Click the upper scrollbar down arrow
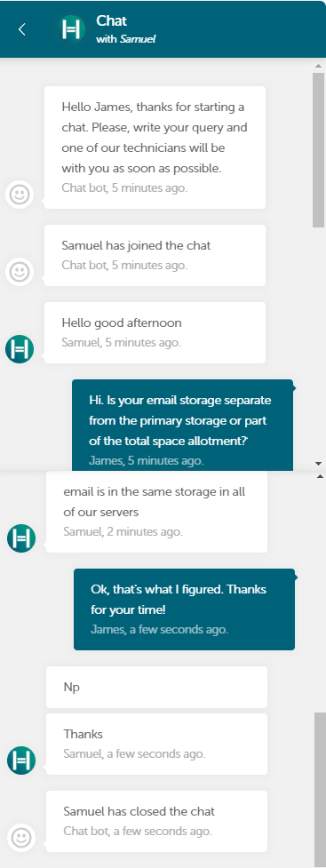 click(x=318, y=464)
